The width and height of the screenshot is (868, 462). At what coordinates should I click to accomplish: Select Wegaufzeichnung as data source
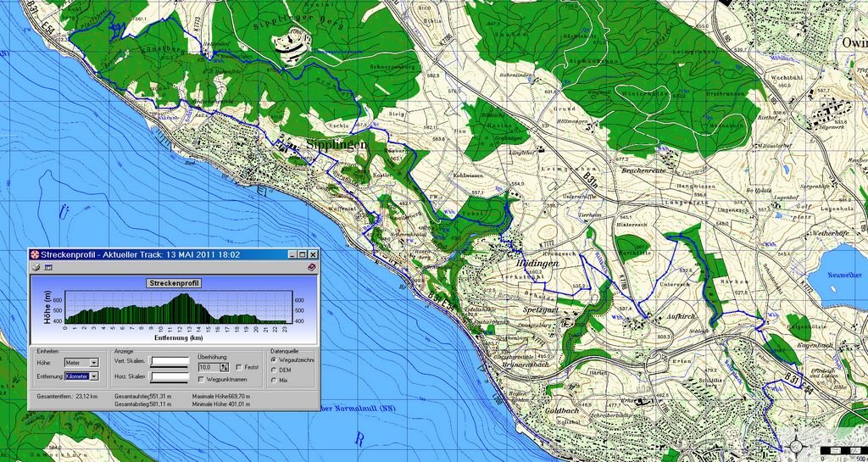[x=274, y=359]
